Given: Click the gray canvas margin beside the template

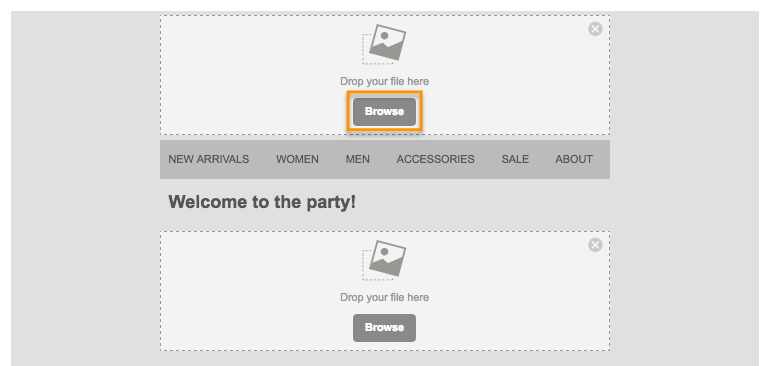Looking at the screenshot, I should point(83,196).
